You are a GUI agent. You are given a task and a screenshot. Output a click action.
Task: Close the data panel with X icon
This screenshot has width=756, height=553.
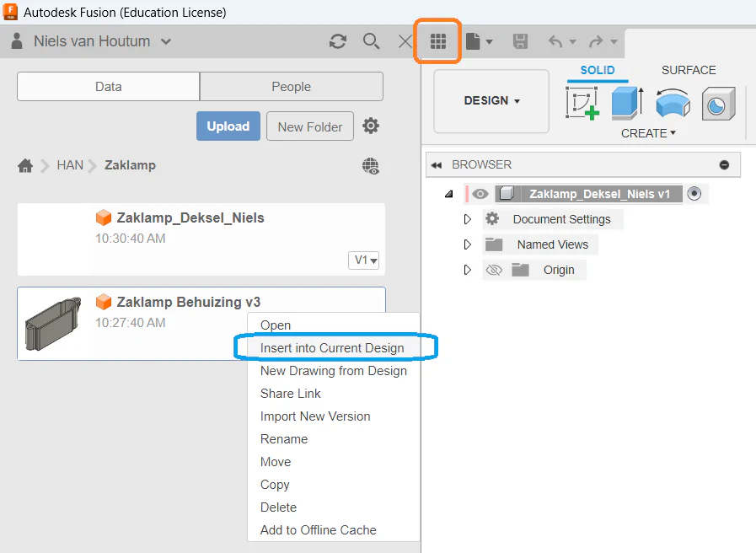[405, 41]
